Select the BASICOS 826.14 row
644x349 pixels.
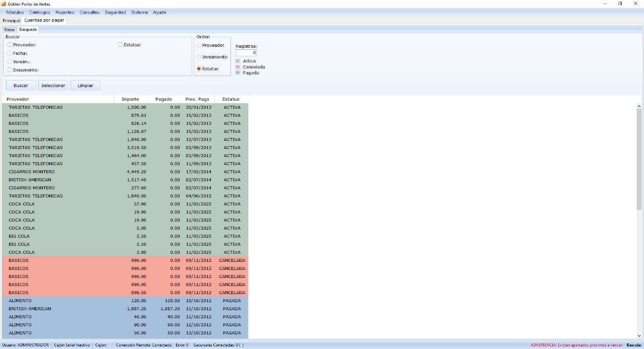point(125,123)
